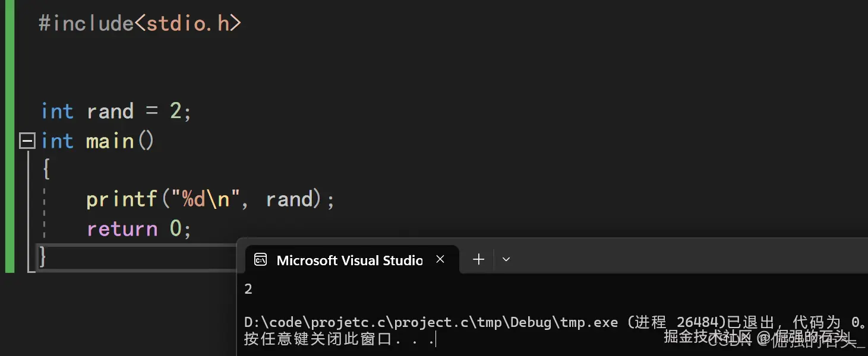Close the Microsoft Visual Studio console tab
This screenshot has height=356, width=868.
[440, 259]
